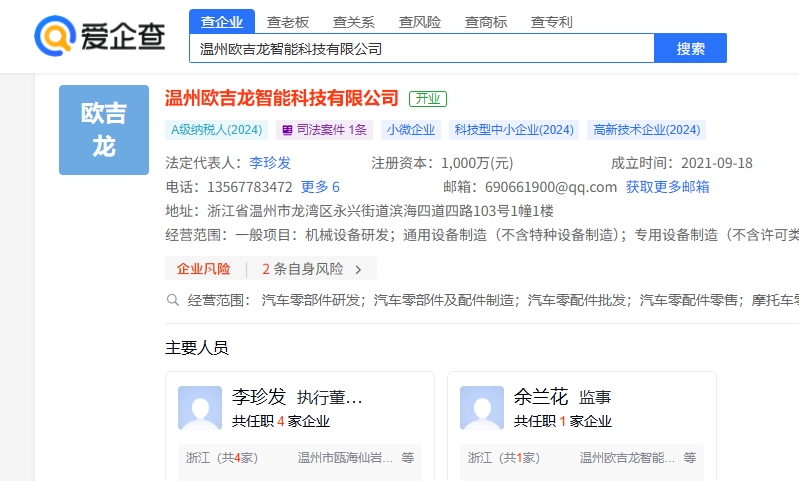Open 温州市瓯海仙岩... company entry

(345, 458)
